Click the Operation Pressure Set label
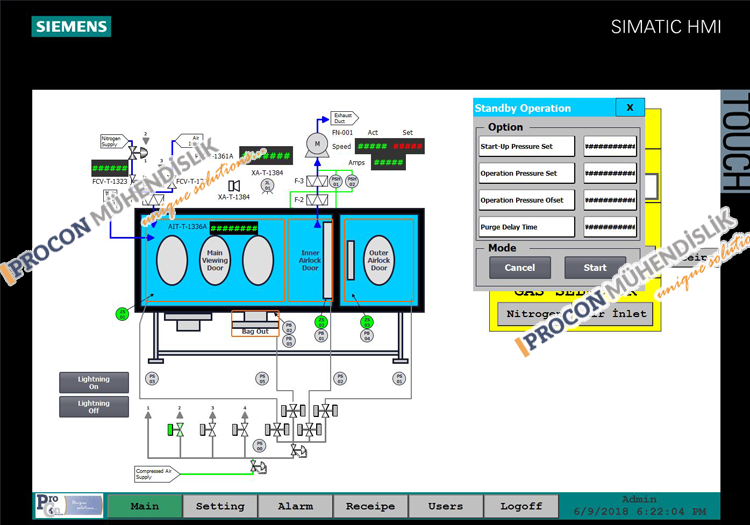The width and height of the screenshot is (750, 525). click(x=527, y=173)
